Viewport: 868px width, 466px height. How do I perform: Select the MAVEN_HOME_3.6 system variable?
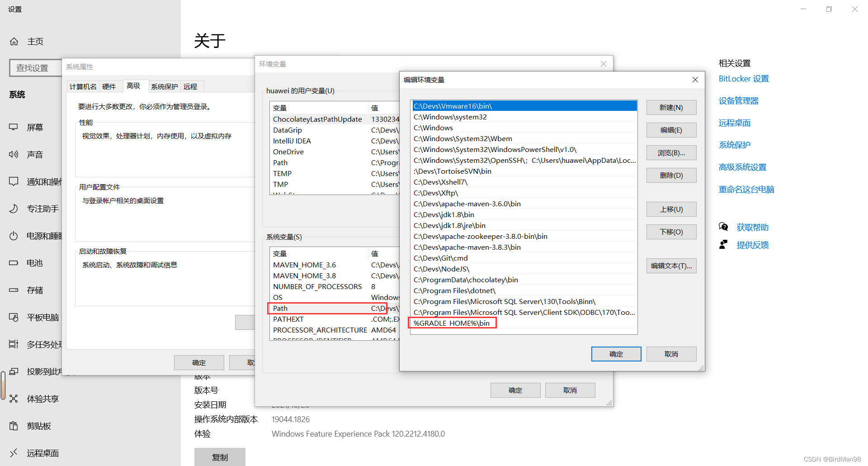[335, 265]
